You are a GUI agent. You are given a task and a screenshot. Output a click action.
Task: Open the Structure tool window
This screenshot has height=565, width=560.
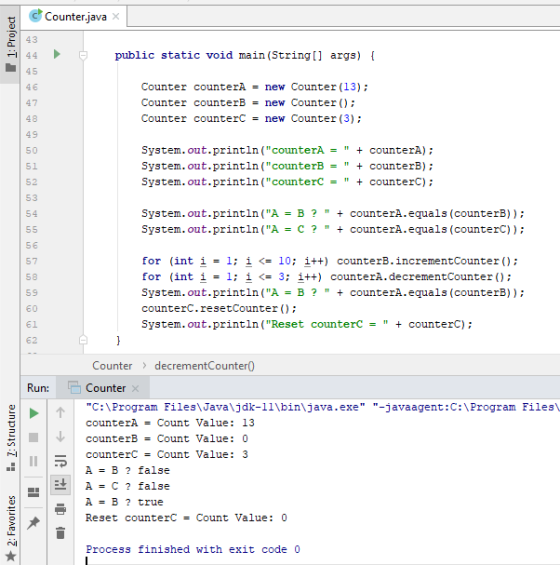tap(11, 437)
